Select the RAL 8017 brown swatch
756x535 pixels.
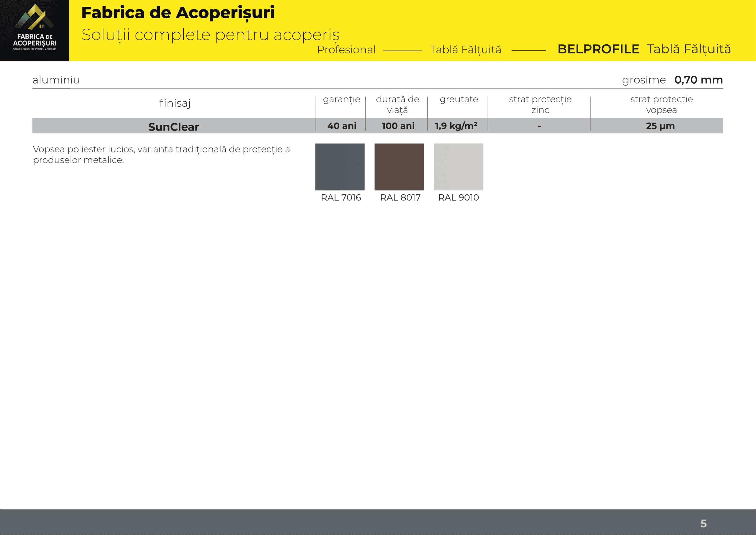(399, 167)
